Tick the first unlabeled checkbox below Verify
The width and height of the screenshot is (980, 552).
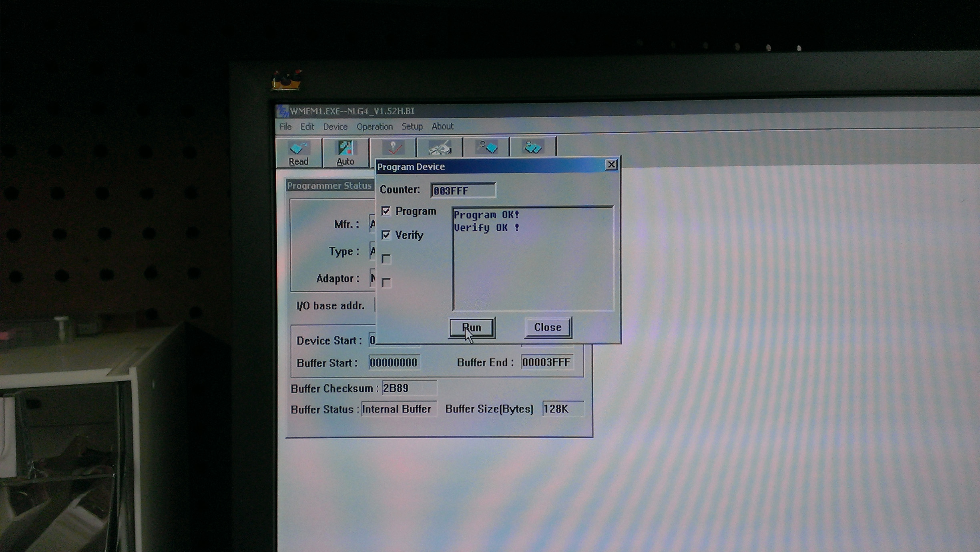point(386,259)
